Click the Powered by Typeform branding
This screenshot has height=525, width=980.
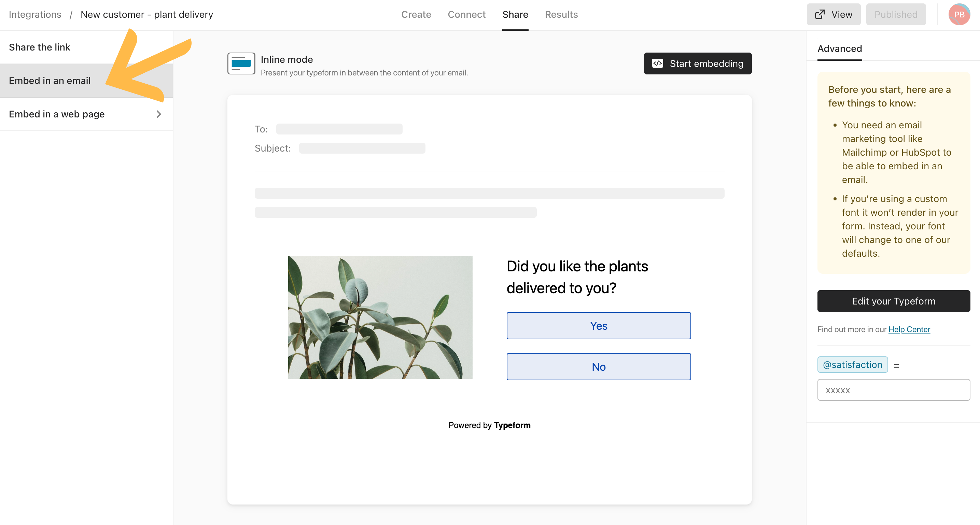(x=489, y=425)
